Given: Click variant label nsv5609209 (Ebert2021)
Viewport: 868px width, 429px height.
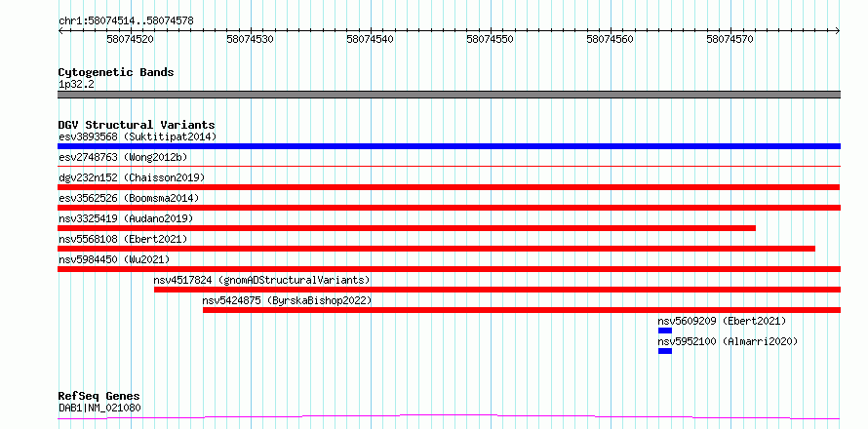Looking at the screenshot, I should (x=722, y=321).
